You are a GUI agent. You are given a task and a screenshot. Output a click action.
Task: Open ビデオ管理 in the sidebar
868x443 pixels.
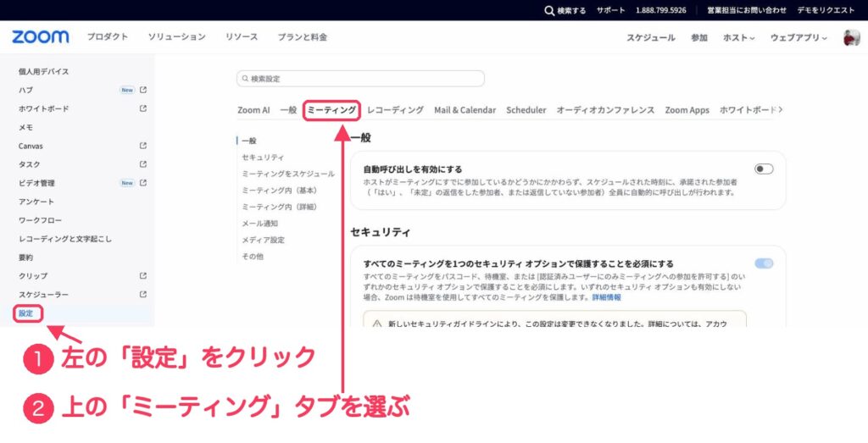tap(36, 182)
